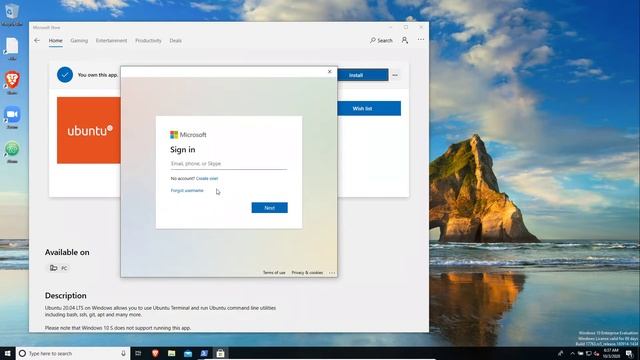Click the 'You own this app' checkmark icon
The height and width of the screenshot is (360, 640).
[x=65, y=75]
